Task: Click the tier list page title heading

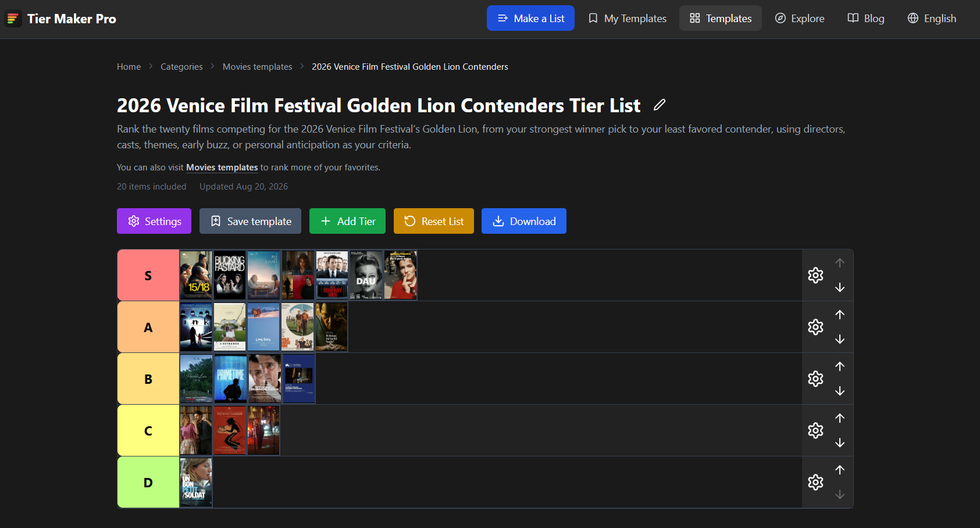Action: (x=379, y=105)
